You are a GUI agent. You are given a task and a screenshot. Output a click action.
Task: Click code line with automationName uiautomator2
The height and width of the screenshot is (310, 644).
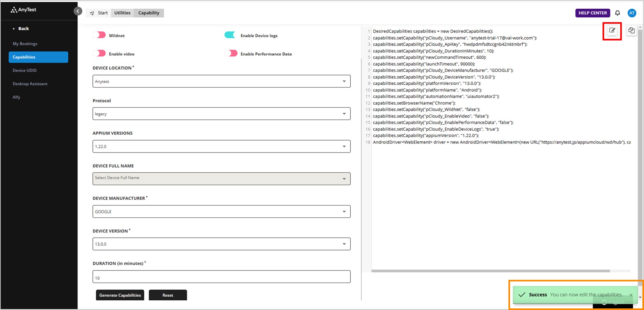(x=436, y=97)
